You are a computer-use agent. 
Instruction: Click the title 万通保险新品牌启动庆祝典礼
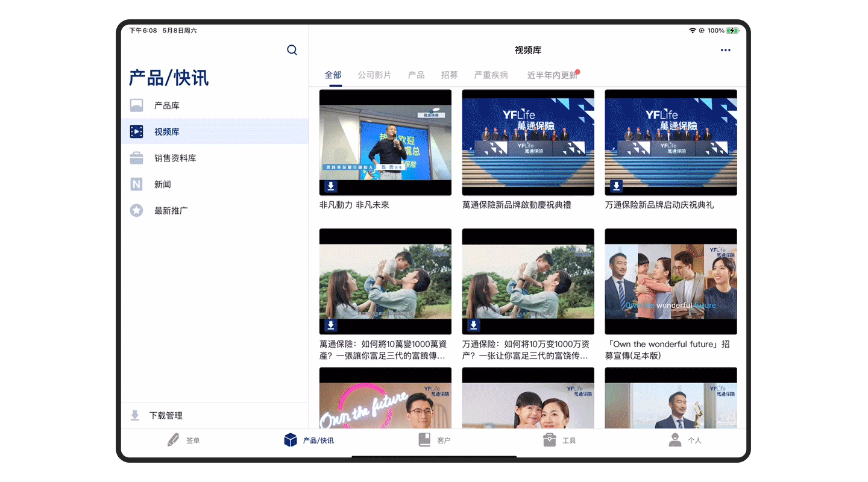click(x=659, y=205)
